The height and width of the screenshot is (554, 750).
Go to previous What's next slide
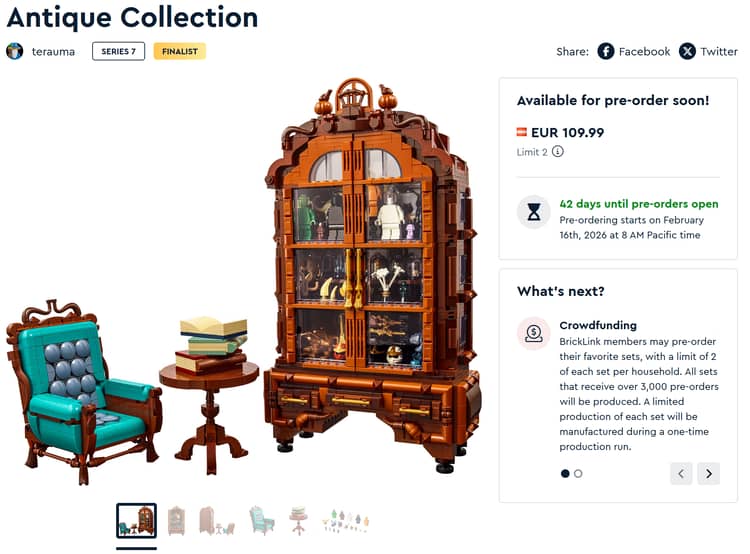click(x=681, y=474)
